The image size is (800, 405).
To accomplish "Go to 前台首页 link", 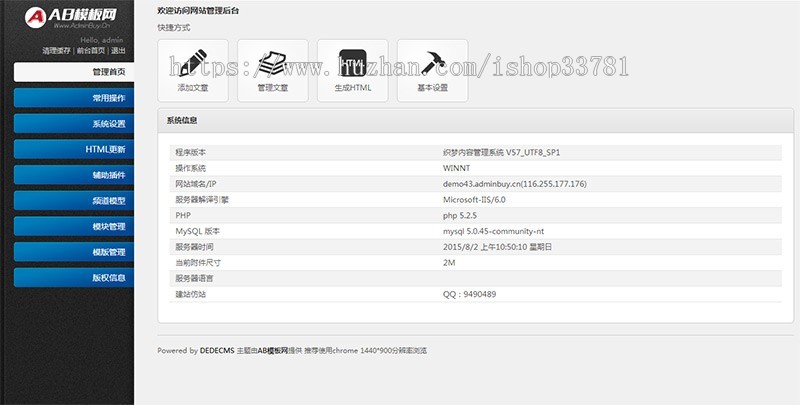I will (x=91, y=50).
